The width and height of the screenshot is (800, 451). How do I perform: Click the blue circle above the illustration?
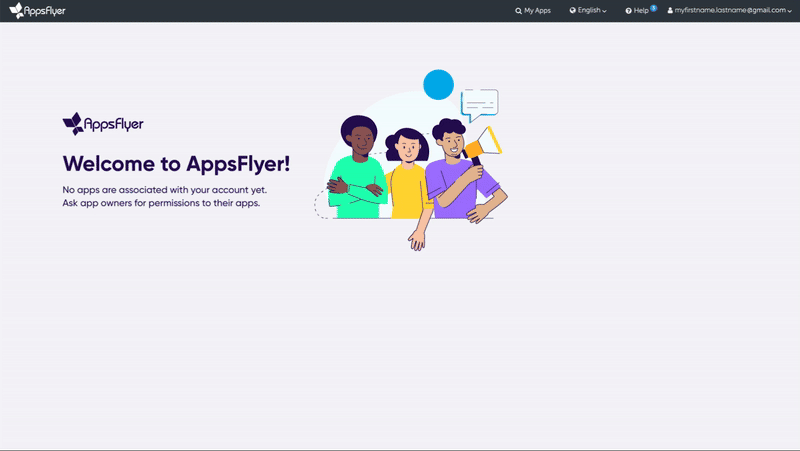(x=438, y=85)
